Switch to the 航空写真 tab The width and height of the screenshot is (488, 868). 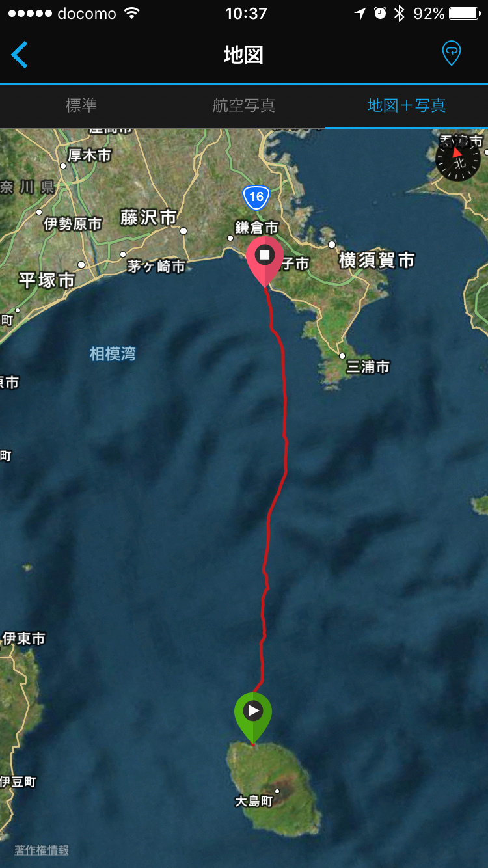(244, 105)
